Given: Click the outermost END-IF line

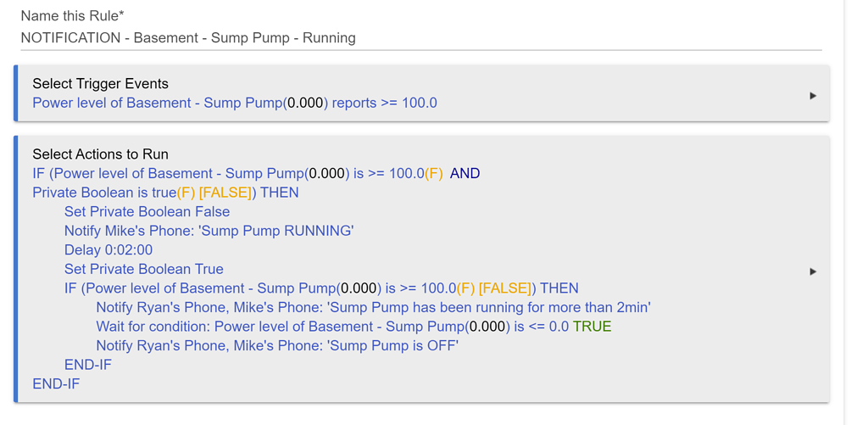Looking at the screenshot, I should coord(56,383).
